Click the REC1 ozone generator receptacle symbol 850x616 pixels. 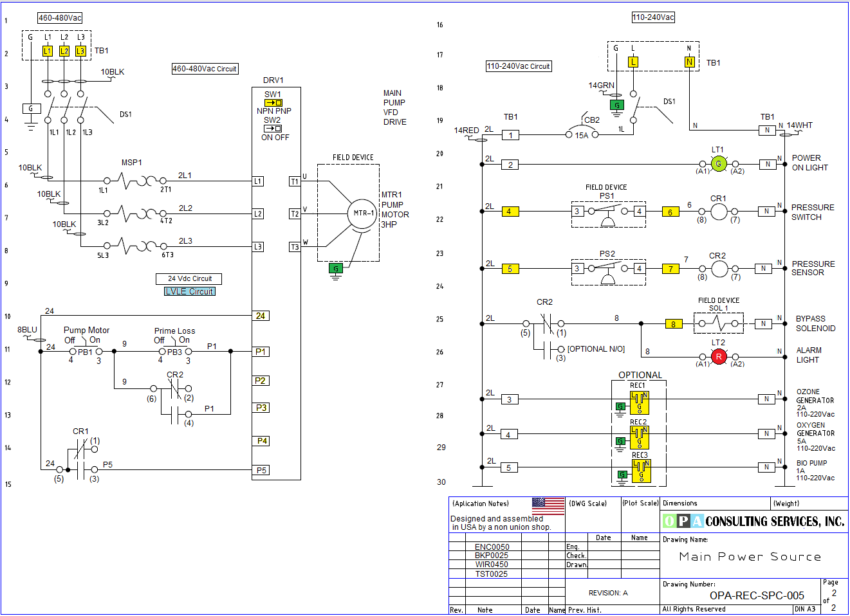[639, 403]
